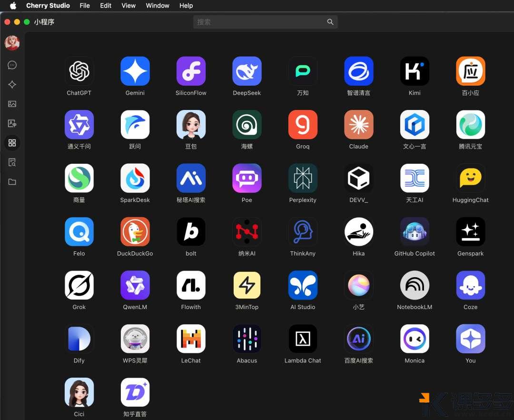Screen dimensions: 514x420
Task: Open the SiliconFlow app icon
Action: pos(191,71)
